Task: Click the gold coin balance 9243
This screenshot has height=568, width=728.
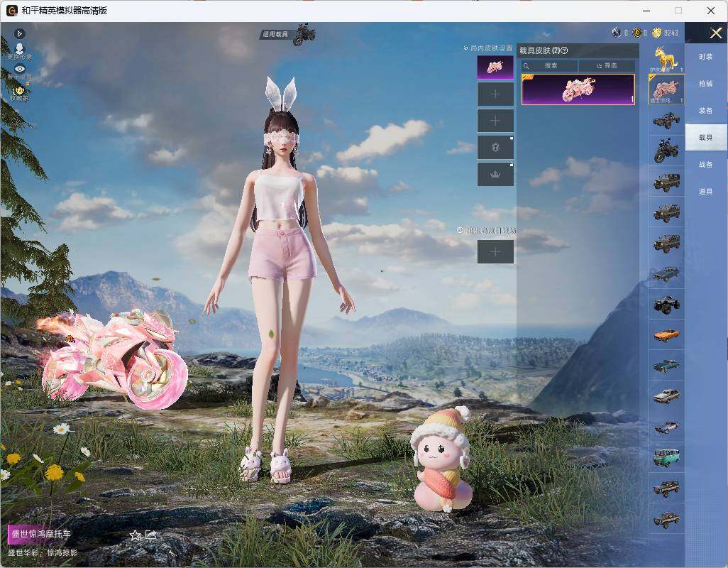Action: pyautogui.click(x=666, y=33)
